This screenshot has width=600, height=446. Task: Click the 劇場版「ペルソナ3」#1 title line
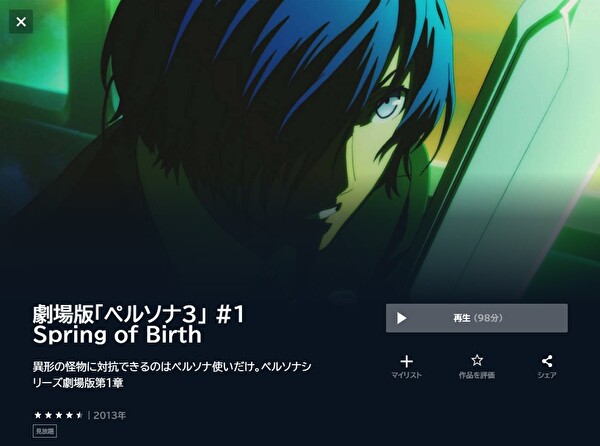pyautogui.click(x=138, y=314)
